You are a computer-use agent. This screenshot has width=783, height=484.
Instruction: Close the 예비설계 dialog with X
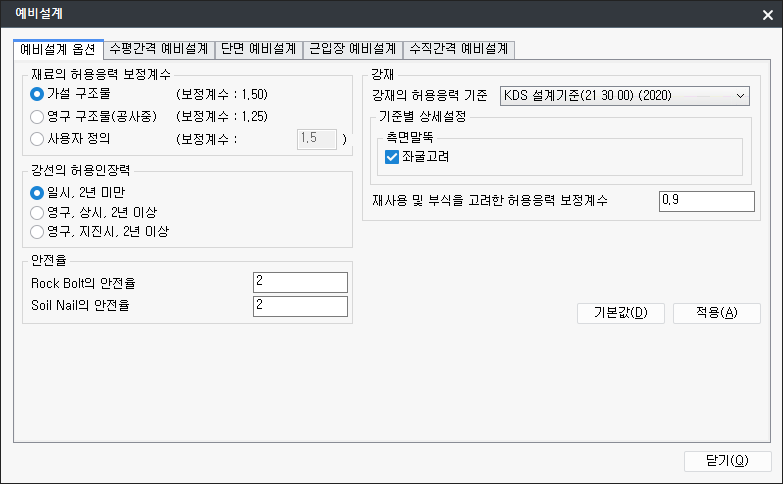[x=767, y=14]
